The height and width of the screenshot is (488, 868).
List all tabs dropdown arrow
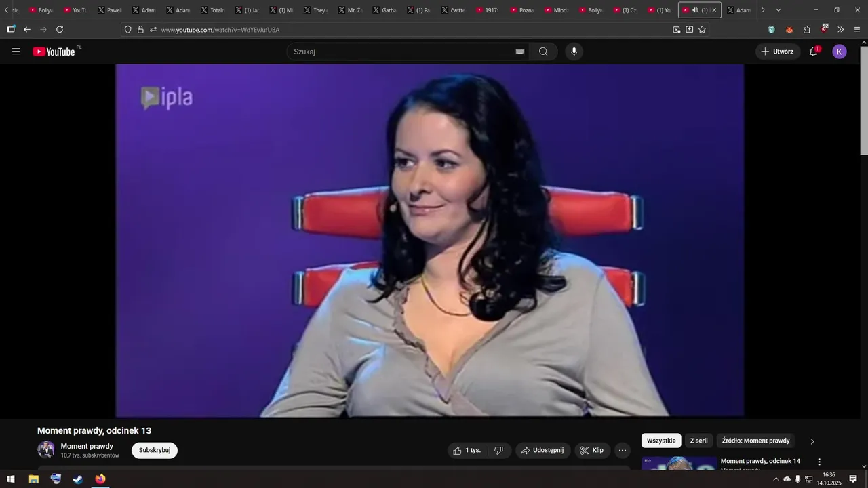[778, 10]
